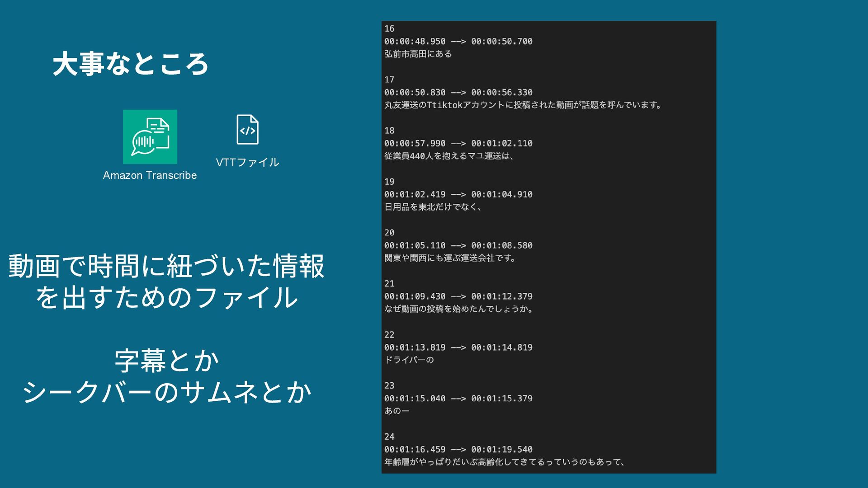This screenshot has height=488, width=868.
Task: Click cue number 22
Action: point(389,335)
